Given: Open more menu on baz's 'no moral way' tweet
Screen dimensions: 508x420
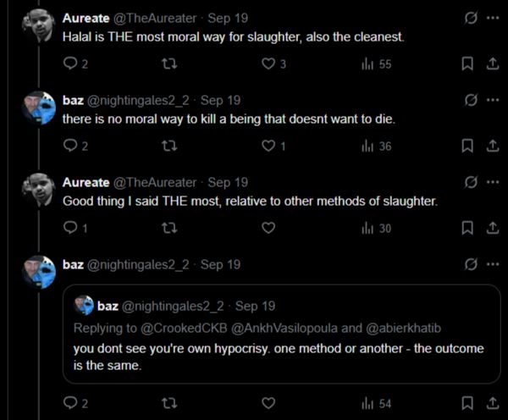Looking at the screenshot, I should click(x=493, y=100).
